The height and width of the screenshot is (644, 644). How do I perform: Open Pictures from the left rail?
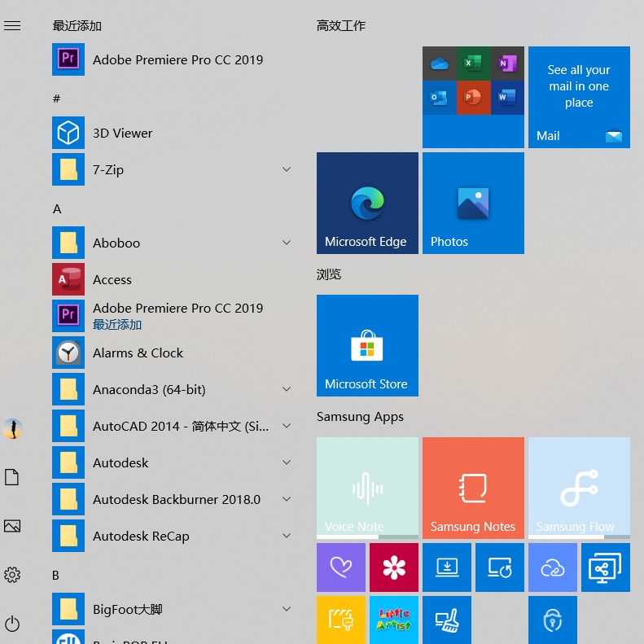pyautogui.click(x=12, y=526)
